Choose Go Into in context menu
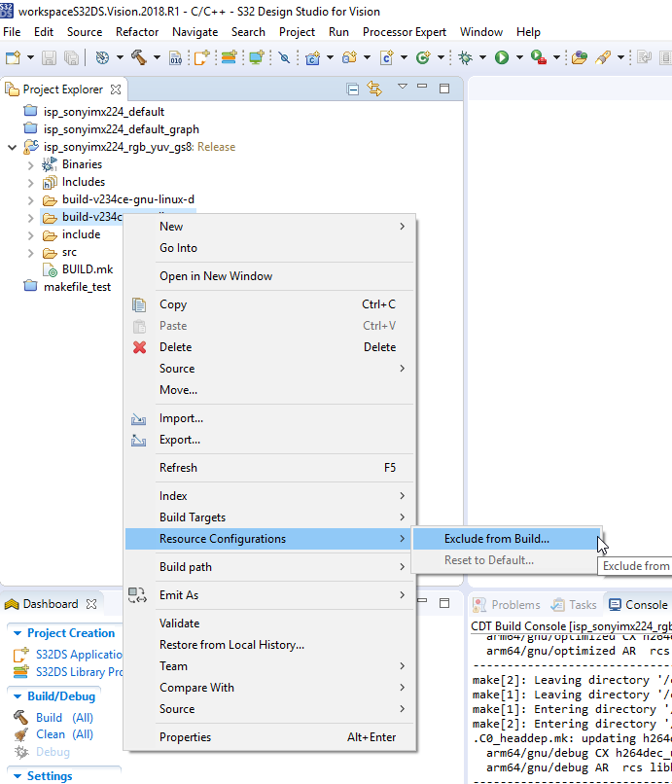This screenshot has width=672, height=784. [270, 248]
